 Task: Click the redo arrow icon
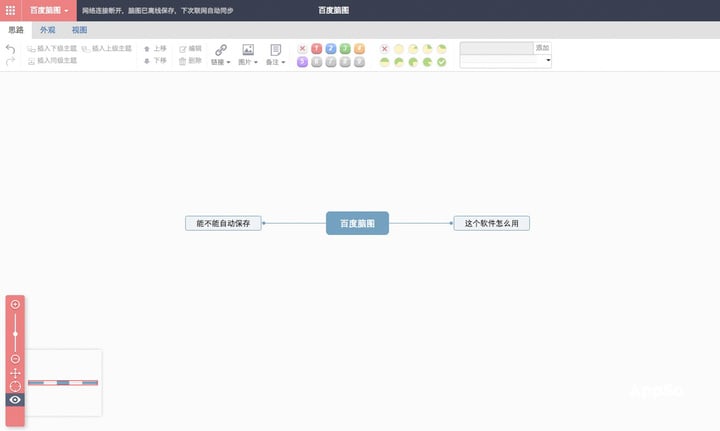coord(11,61)
